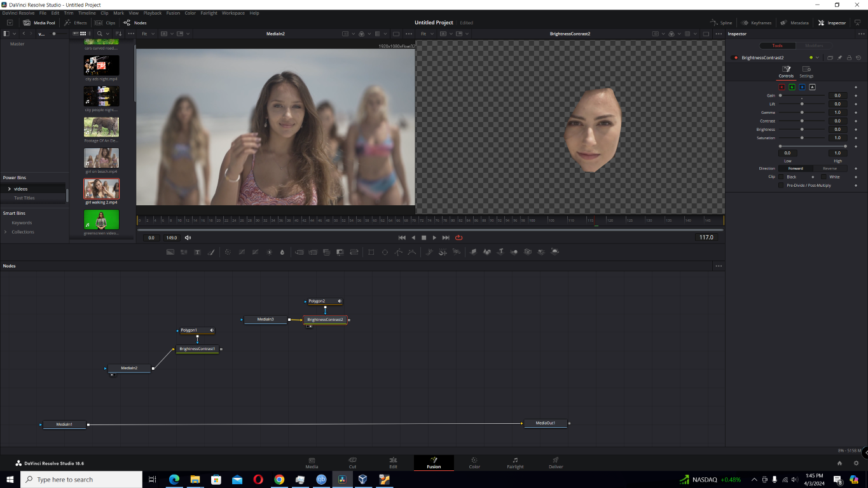
Task: Add a Text+ node from the toolbar
Action: 198,252
